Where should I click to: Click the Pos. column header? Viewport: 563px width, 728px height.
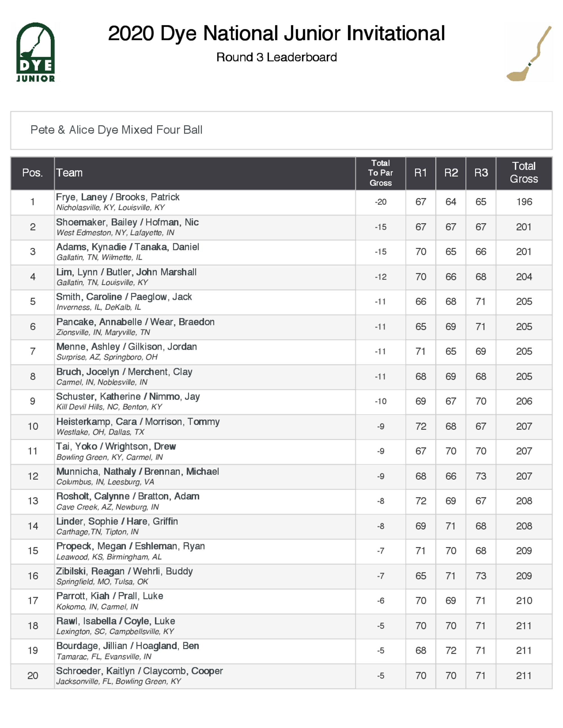tap(32, 173)
